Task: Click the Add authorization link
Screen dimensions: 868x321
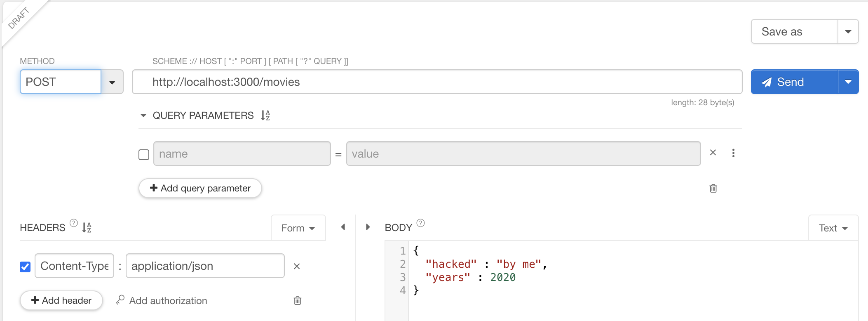Action: [x=162, y=300]
